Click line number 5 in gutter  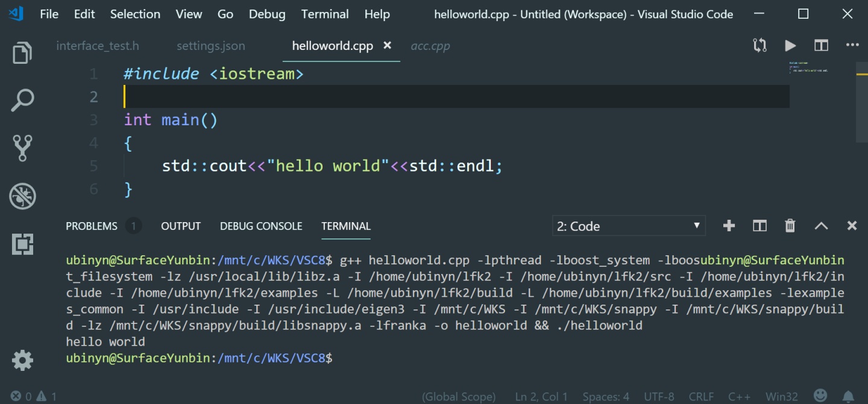93,166
